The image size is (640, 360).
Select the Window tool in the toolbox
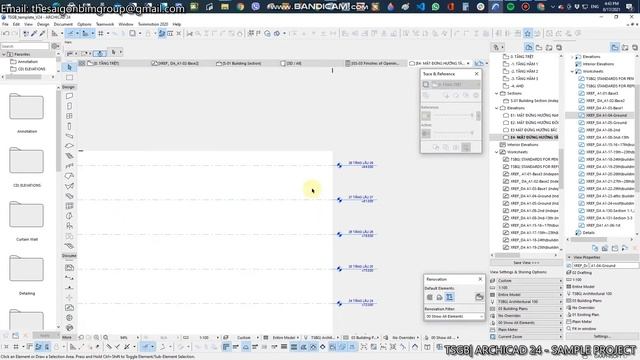point(69,116)
